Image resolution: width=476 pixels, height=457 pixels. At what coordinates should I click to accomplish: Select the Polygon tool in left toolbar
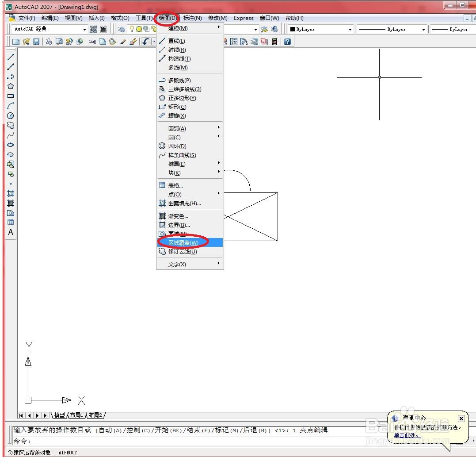coord(11,86)
